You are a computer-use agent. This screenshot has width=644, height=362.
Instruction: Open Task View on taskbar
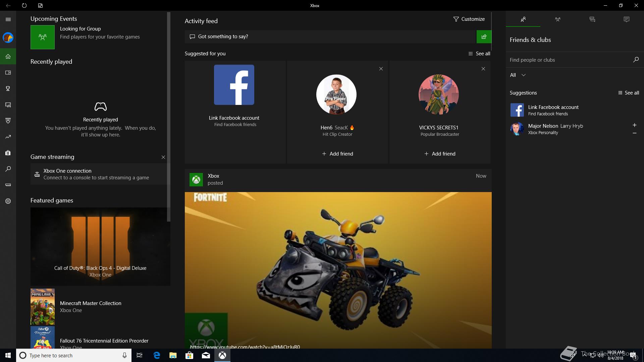(x=140, y=355)
